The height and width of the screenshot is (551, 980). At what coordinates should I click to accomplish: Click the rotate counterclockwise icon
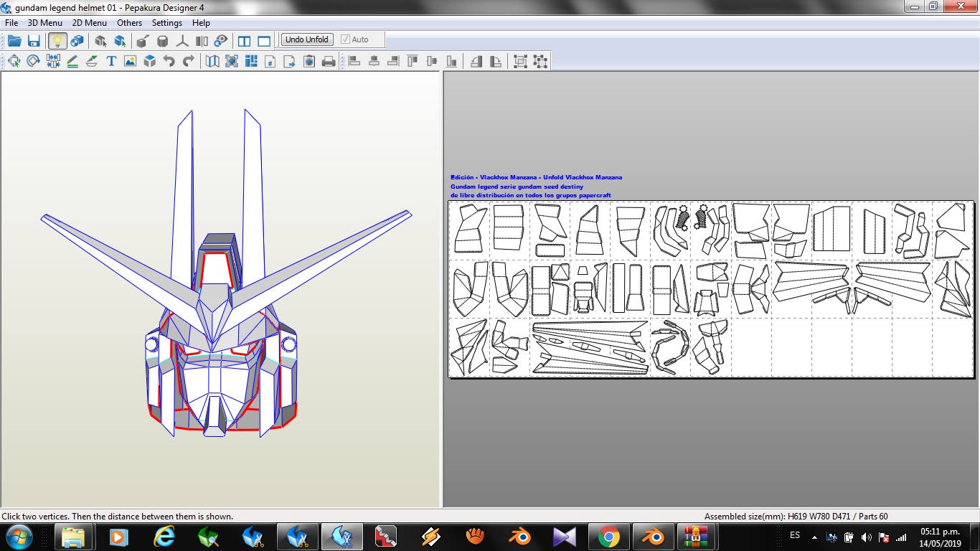tap(476, 61)
